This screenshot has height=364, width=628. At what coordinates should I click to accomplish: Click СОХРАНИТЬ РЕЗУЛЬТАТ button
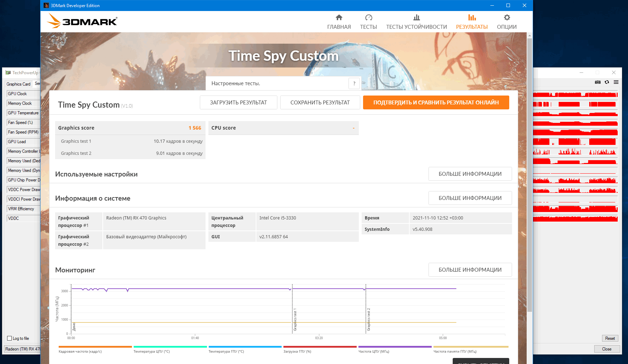pyautogui.click(x=320, y=102)
